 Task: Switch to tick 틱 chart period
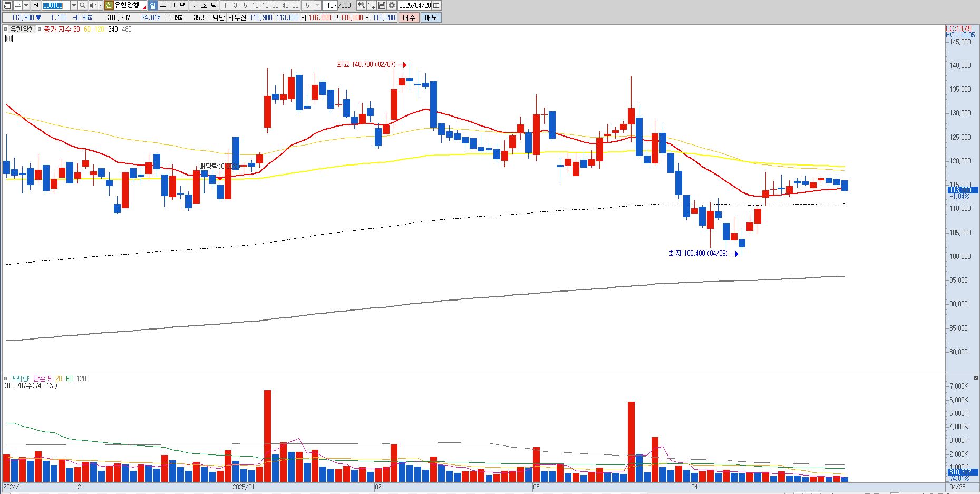coord(214,5)
